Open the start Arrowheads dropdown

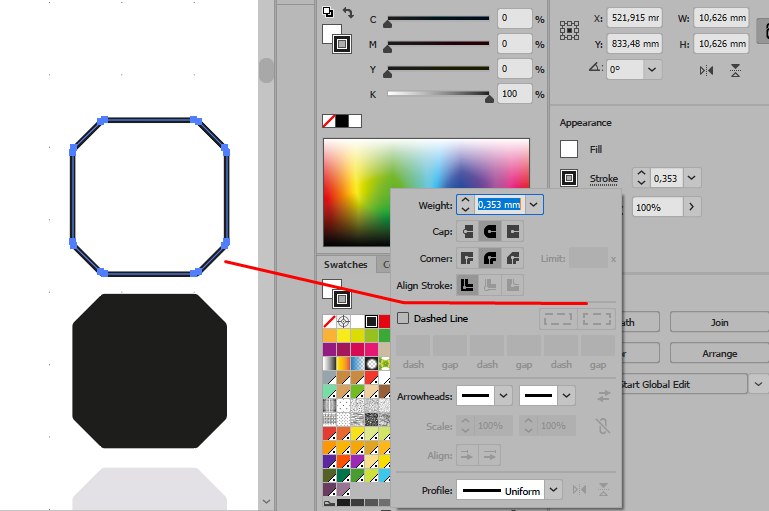coord(503,395)
